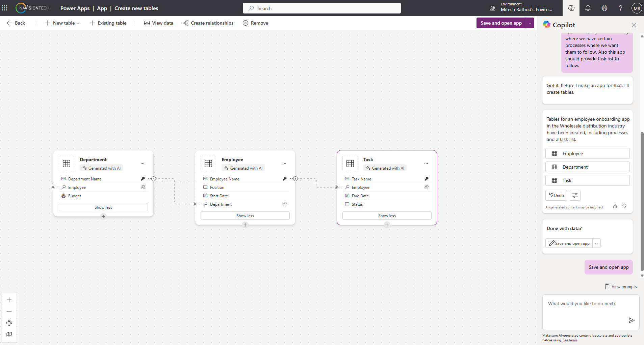This screenshot has height=345, width=644.
Task: Click the fit-to-view canvas icon
Action: click(9, 323)
